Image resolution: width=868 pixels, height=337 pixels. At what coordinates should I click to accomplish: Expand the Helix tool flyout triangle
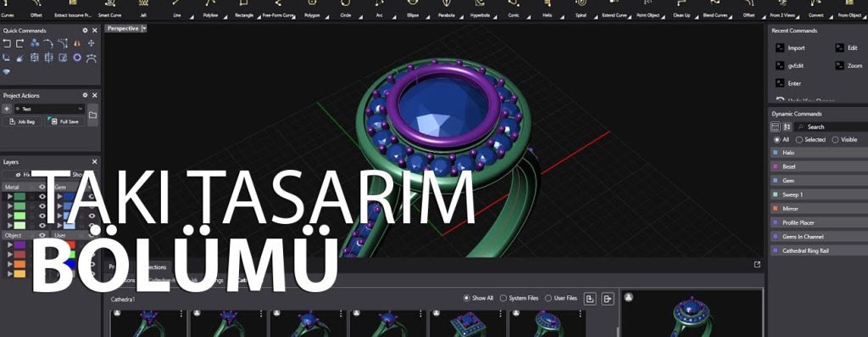pos(562,17)
